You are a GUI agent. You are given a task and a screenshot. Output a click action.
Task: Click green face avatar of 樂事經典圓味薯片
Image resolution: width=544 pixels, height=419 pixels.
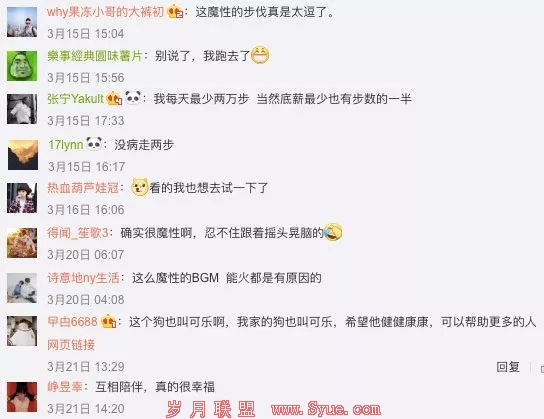[x=22, y=66]
